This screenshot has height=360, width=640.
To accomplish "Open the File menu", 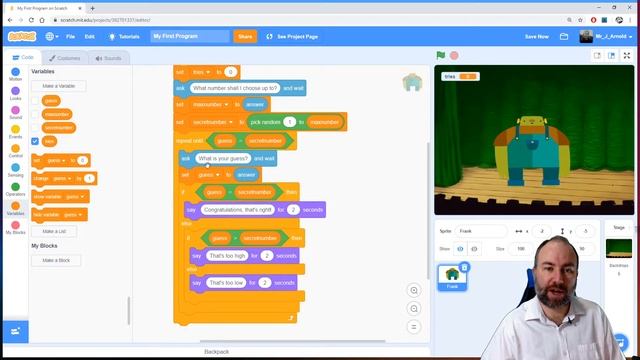I will point(71,36).
